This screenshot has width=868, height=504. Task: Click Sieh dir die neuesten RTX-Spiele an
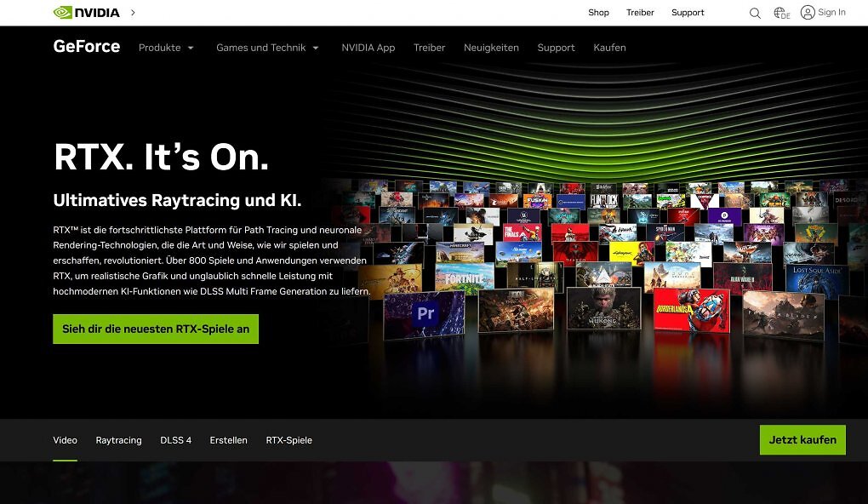[x=156, y=329]
